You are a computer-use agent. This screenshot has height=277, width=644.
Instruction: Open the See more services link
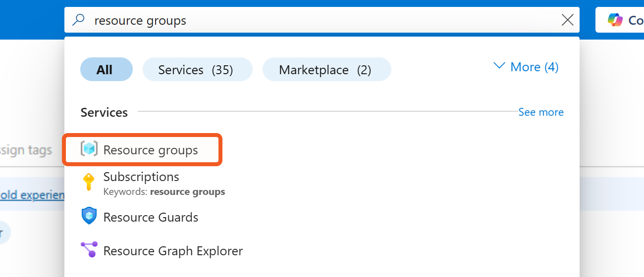tap(540, 112)
